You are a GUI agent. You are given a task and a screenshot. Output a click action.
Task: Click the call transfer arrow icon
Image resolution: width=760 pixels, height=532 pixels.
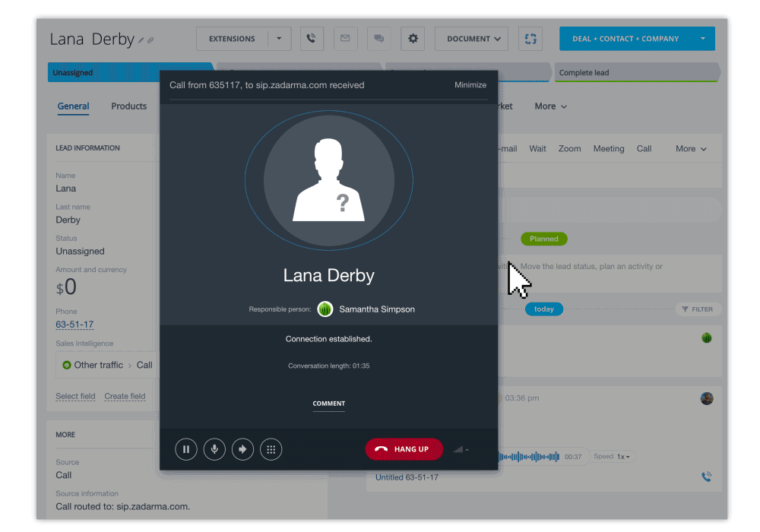click(x=242, y=449)
